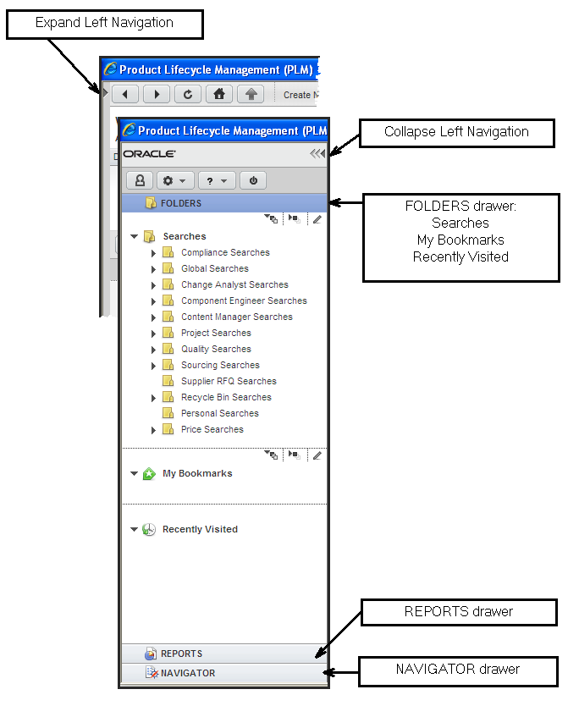This screenshot has width=579, height=728.
Task: Open Sourcing Searches
Action: 220,366
